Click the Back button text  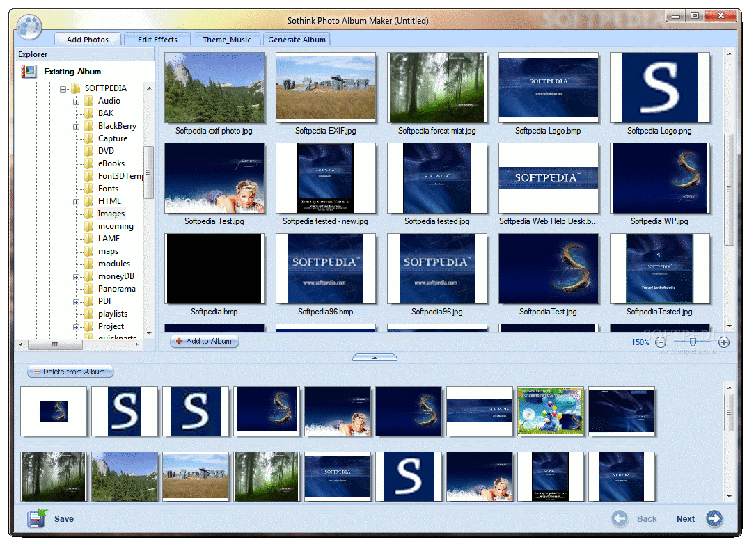click(647, 519)
